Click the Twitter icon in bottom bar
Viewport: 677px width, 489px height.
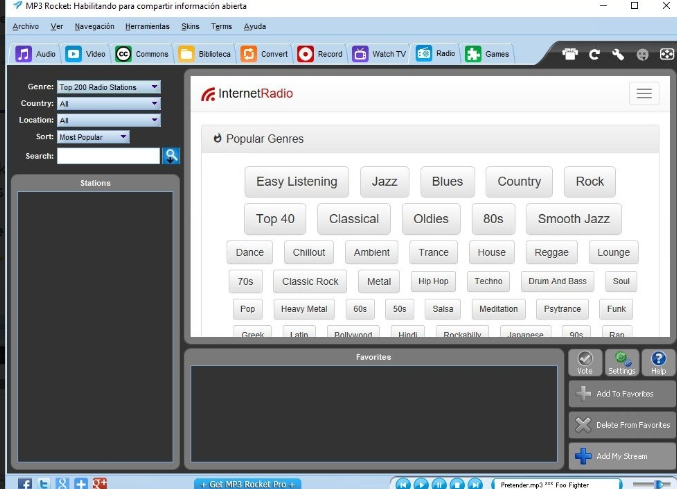coord(43,484)
